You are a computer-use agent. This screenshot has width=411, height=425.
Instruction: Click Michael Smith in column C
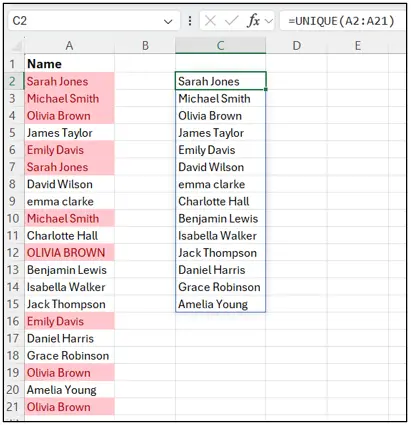[x=220, y=98]
